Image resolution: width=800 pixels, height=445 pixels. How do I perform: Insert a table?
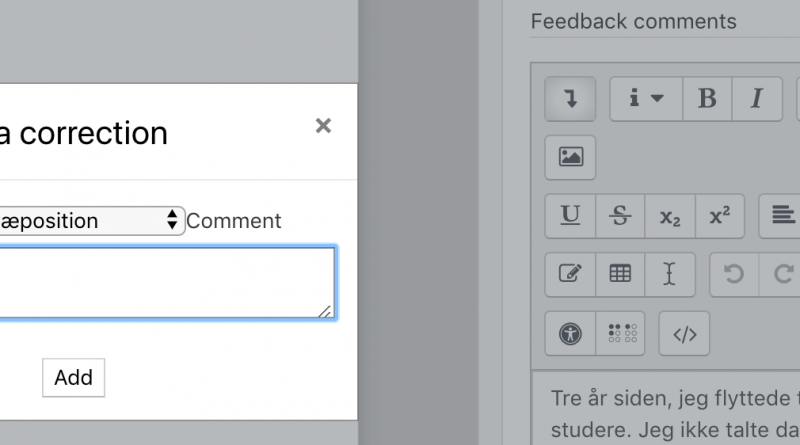point(620,274)
